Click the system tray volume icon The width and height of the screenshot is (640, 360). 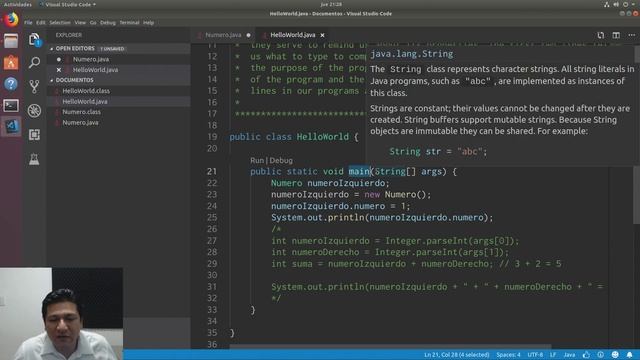pos(616,4)
